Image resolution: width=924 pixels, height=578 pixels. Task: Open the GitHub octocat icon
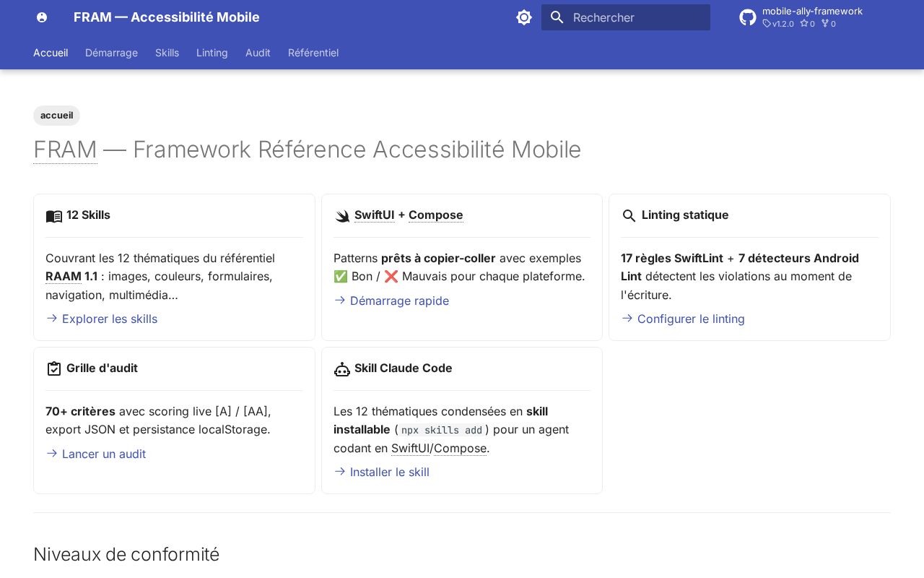tap(748, 17)
